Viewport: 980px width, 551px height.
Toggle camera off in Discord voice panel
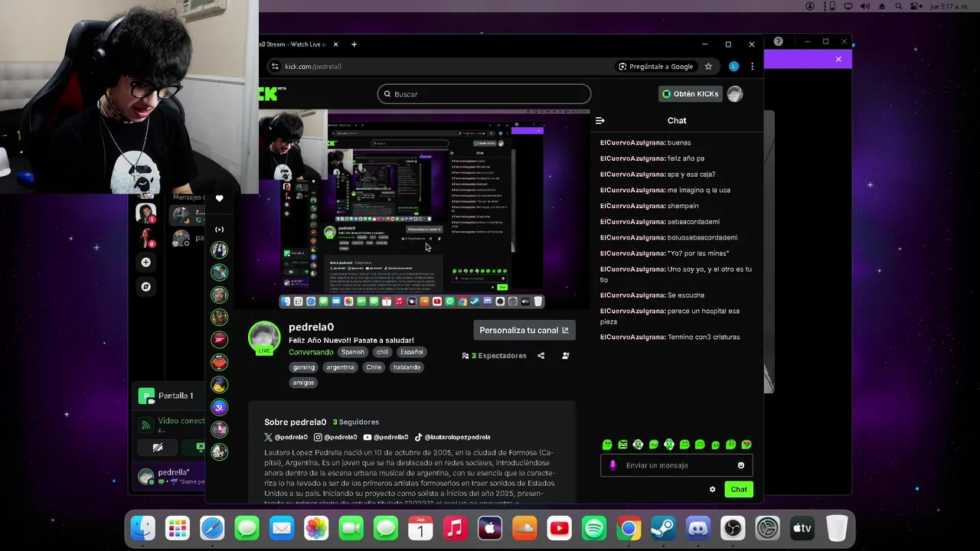click(x=158, y=448)
